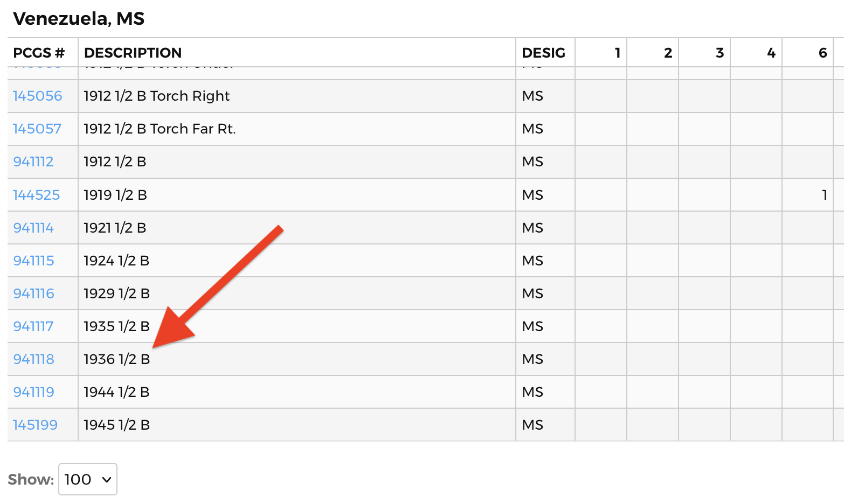Click the grade 3 column header

(720, 53)
